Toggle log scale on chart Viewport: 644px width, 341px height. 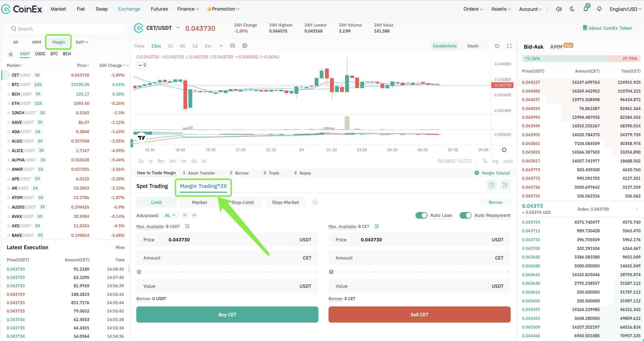click(x=495, y=161)
